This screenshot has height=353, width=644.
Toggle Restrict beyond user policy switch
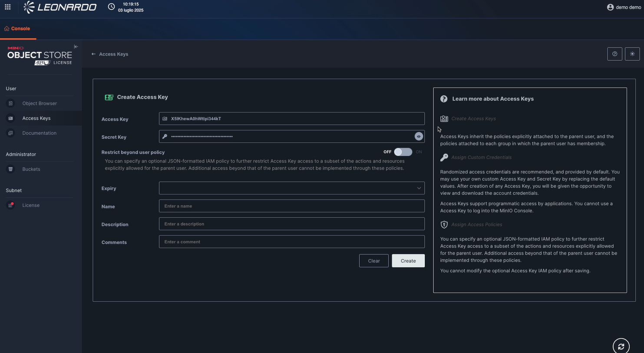pos(403,152)
